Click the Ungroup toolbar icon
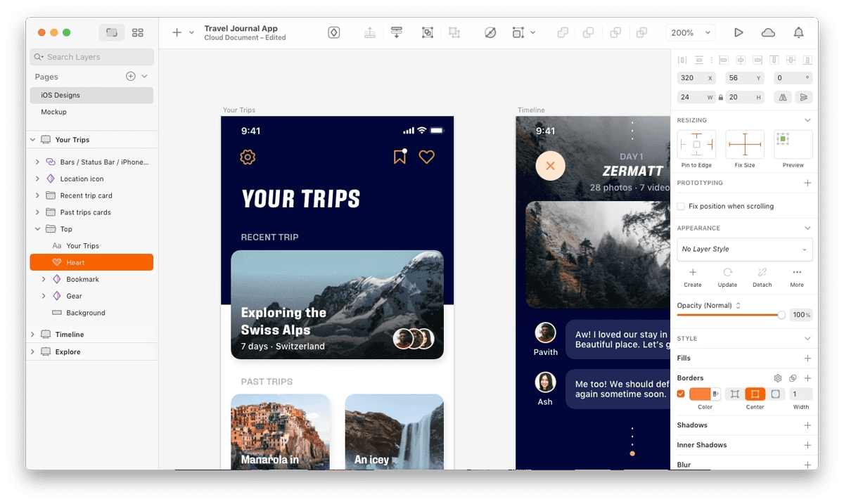This screenshot has height=504, width=844. (x=454, y=32)
